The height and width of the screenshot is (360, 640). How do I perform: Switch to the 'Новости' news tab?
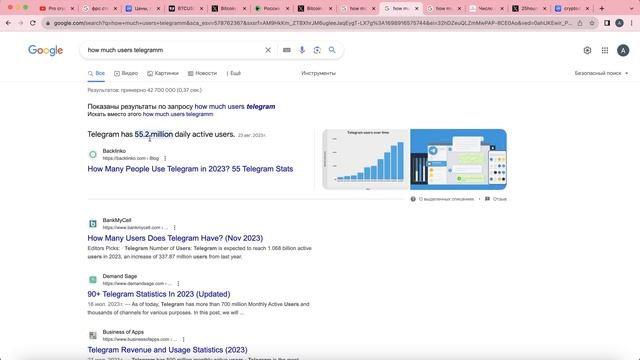tap(202, 73)
